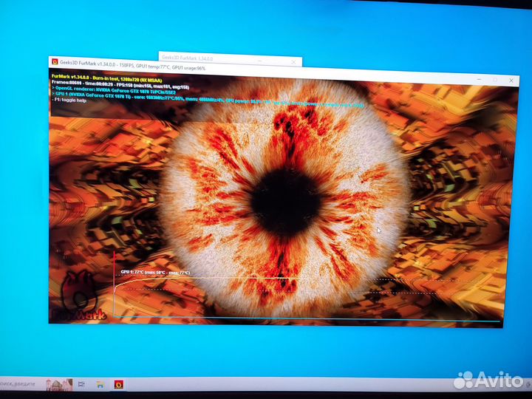Click the 'FurMark v1.34.0.0 - Burn-in test' line
Screen dimensions: 532x399
tap(106, 78)
